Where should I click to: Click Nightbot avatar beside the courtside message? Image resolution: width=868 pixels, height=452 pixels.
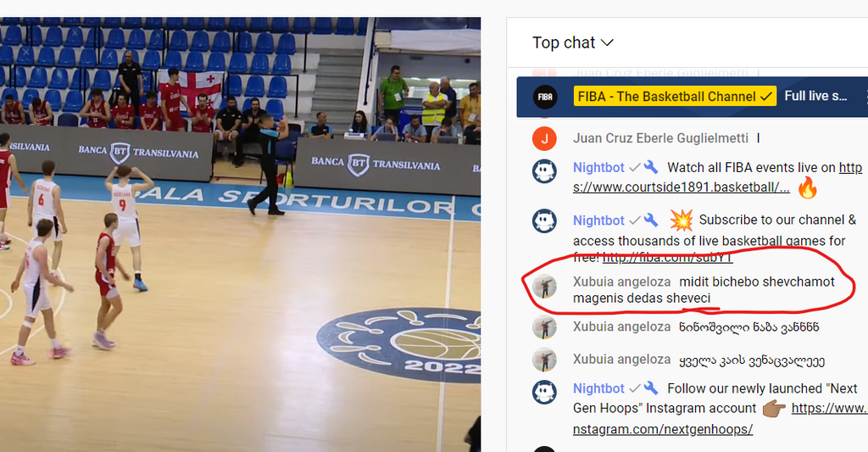point(544,170)
